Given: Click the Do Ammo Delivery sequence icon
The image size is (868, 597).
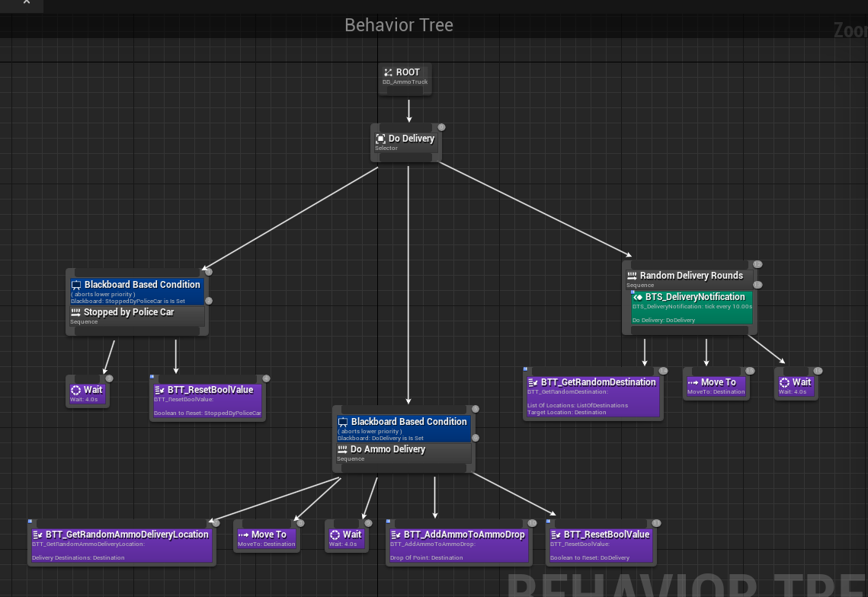Looking at the screenshot, I should (x=343, y=449).
